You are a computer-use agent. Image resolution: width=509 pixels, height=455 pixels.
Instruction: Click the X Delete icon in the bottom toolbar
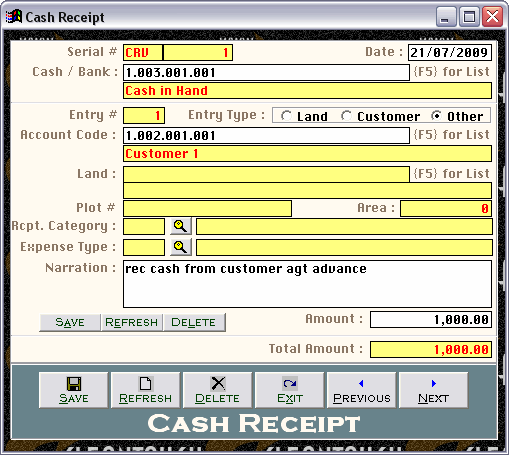tap(218, 390)
